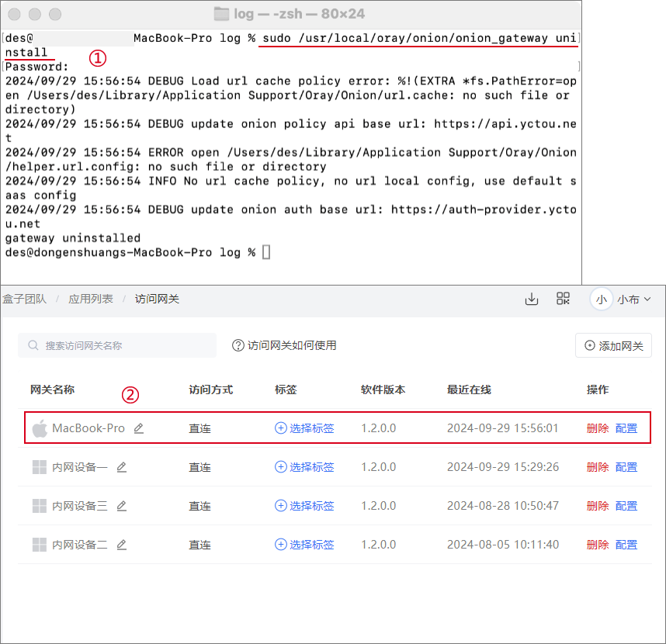The image size is (666, 644).
Task: Click the Terminal window minimize button
Action: (35, 14)
